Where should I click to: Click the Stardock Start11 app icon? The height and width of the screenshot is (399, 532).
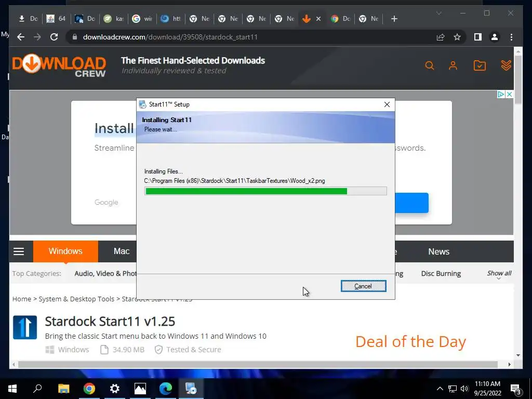tap(25, 327)
